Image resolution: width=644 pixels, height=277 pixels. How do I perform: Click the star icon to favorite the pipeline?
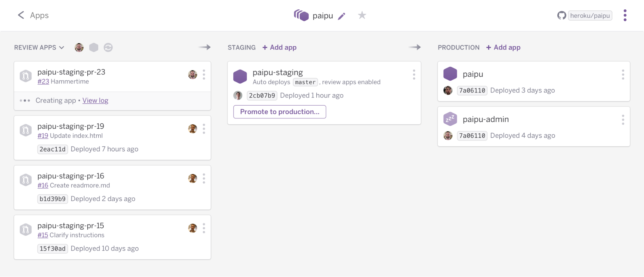362,15
